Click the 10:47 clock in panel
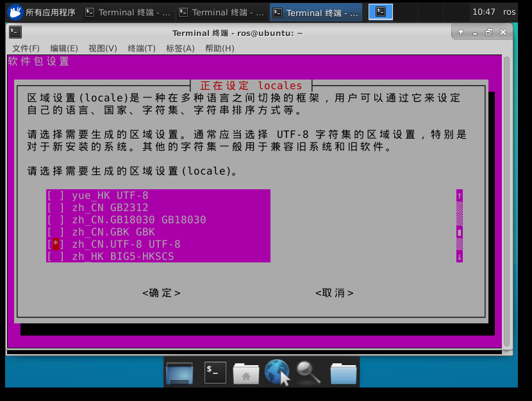Viewport: 532px width, 401px height. pos(484,12)
